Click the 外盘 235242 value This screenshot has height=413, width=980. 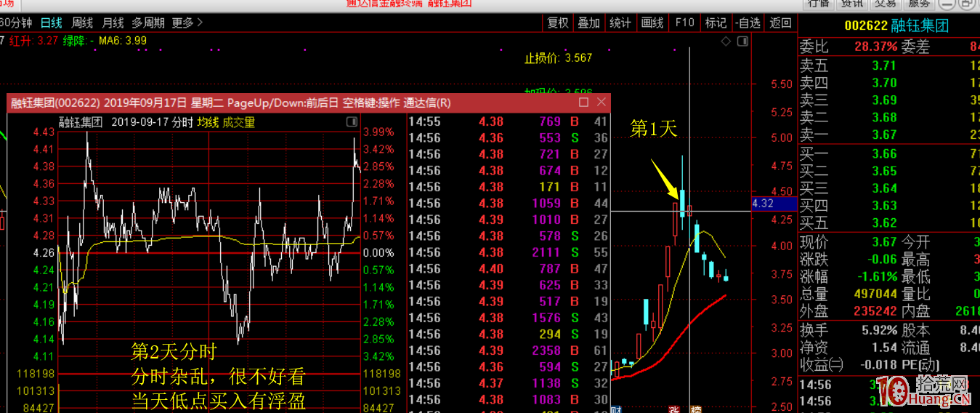875,311
